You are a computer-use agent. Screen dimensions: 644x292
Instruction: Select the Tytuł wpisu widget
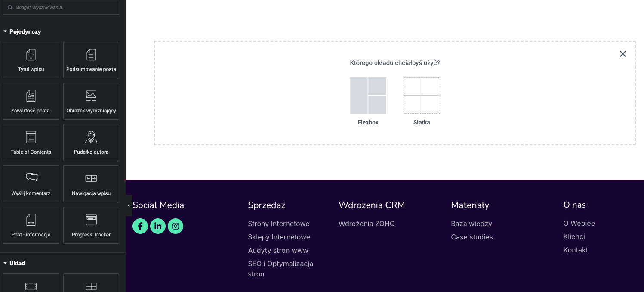[31, 60]
